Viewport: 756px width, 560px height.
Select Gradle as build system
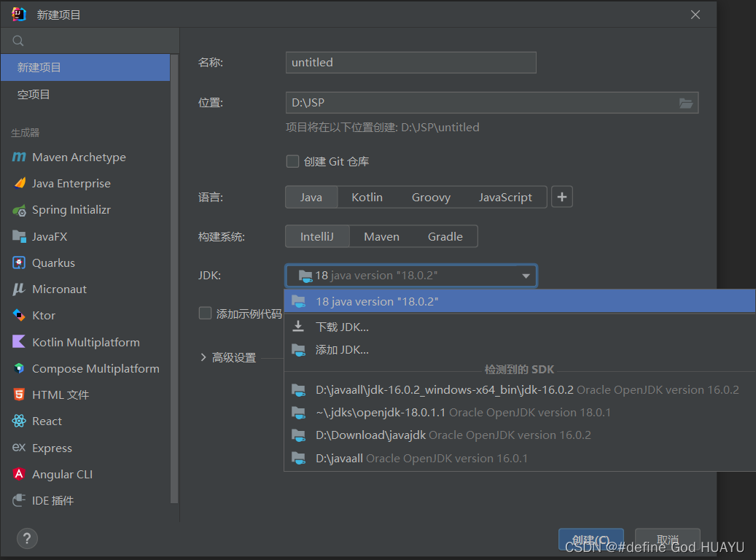[445, 236]
